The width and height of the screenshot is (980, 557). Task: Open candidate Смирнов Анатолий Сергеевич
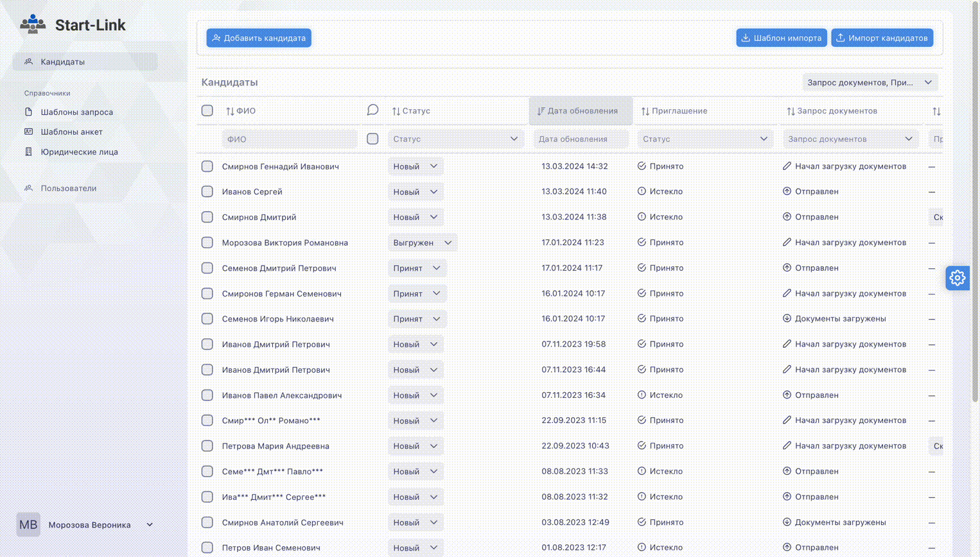click(x=283, y=522)
